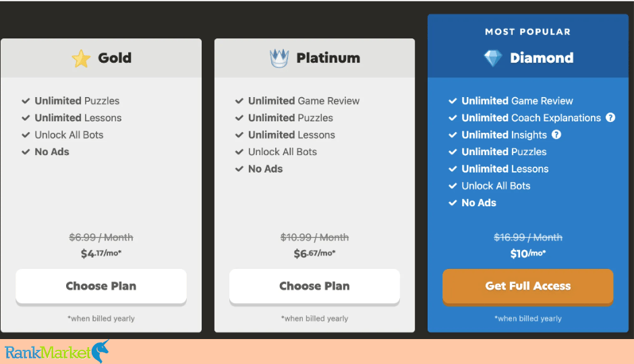Click the Diamond $10/mo price

click(528, 253)
